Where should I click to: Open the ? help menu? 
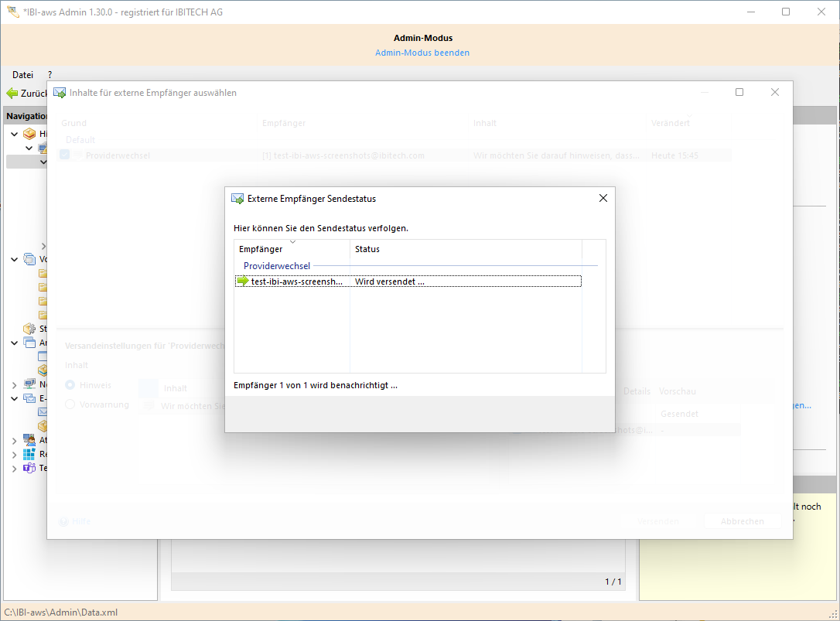pyautogui.click(x=50, y=75)
